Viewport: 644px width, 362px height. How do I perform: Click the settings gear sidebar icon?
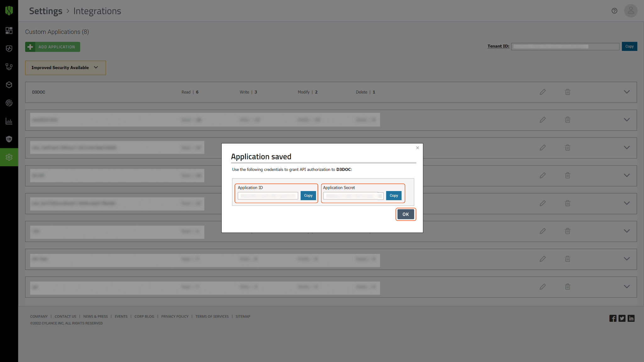[9, 157]
